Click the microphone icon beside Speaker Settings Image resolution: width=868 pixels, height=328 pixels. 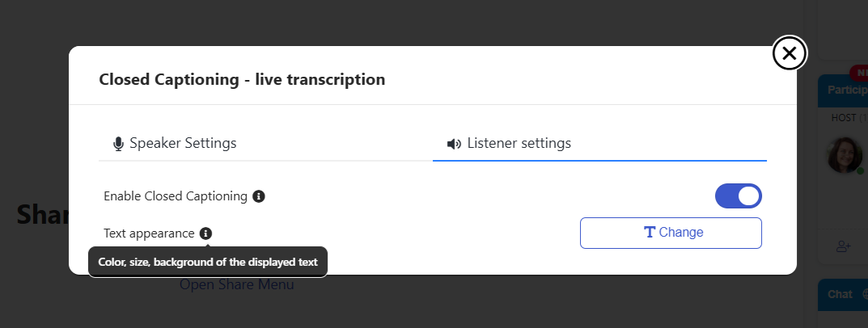tap(118, 144)
